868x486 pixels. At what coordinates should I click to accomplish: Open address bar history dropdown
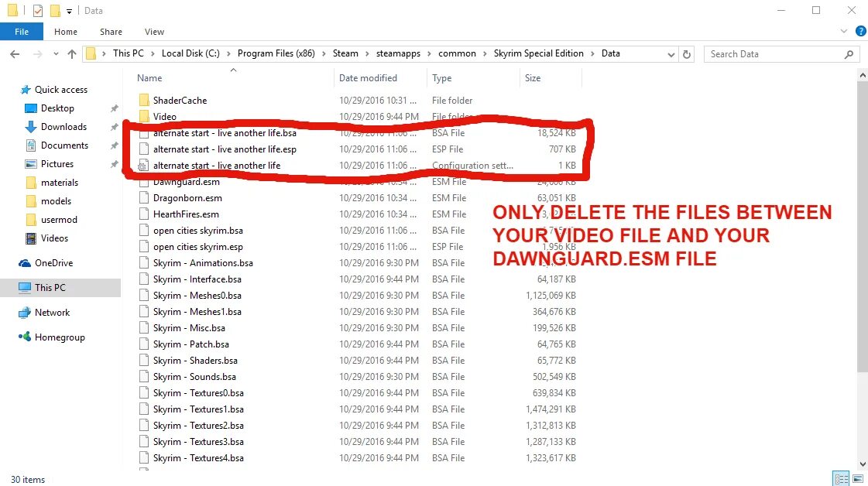(671, 54)
